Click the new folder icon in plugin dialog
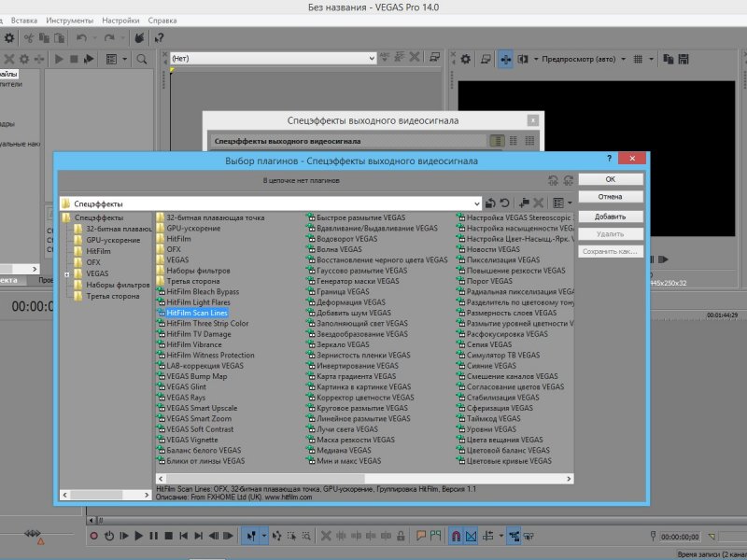The height and width of the screenshot is (560, 747). point(524,203)
